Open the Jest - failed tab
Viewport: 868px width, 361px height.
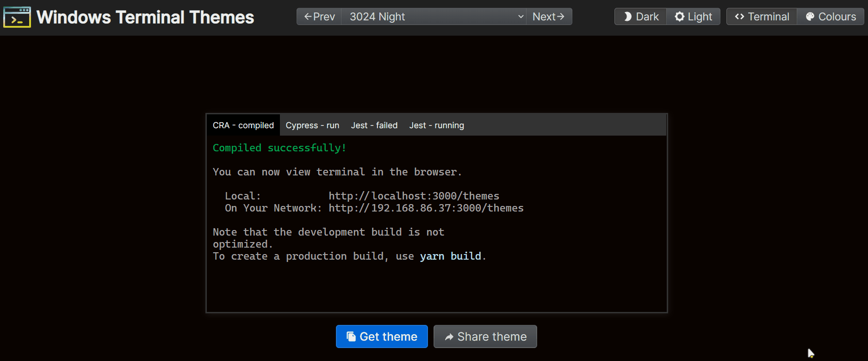click(374, 125)
